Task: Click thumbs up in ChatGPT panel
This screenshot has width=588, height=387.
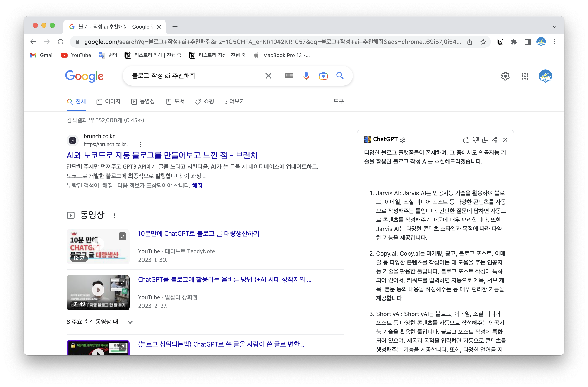Action: [466, 140]
